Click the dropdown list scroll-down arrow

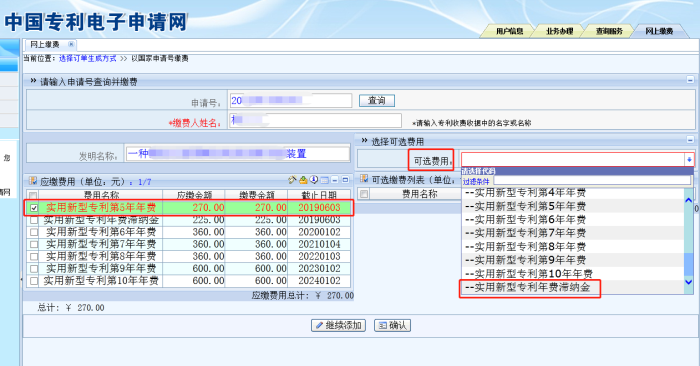coord(688,282)
